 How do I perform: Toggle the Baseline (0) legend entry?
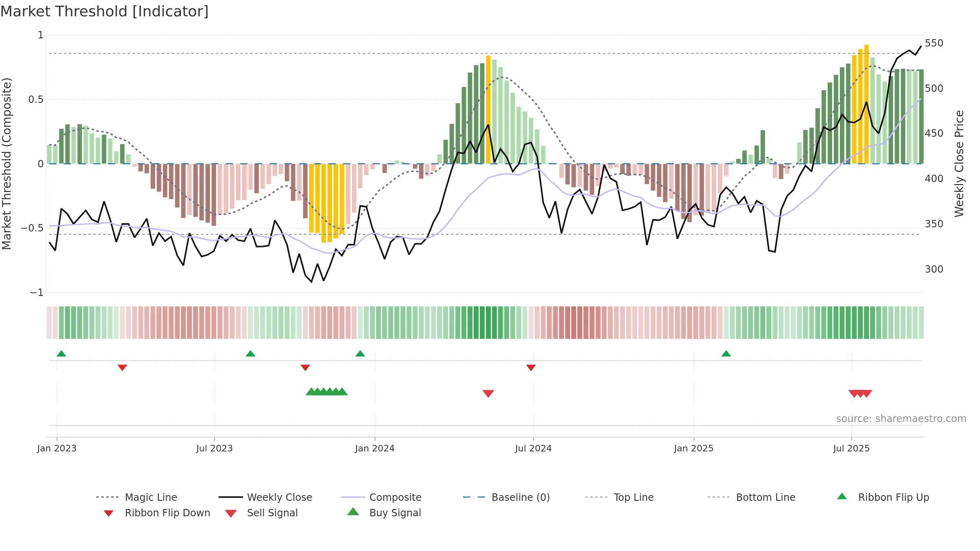point(506,497)
